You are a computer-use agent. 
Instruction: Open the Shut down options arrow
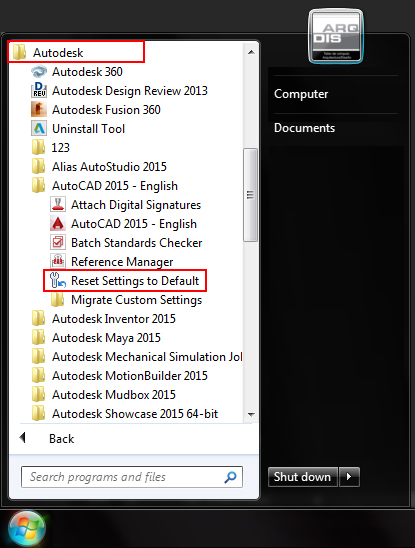tap(349, 477)
